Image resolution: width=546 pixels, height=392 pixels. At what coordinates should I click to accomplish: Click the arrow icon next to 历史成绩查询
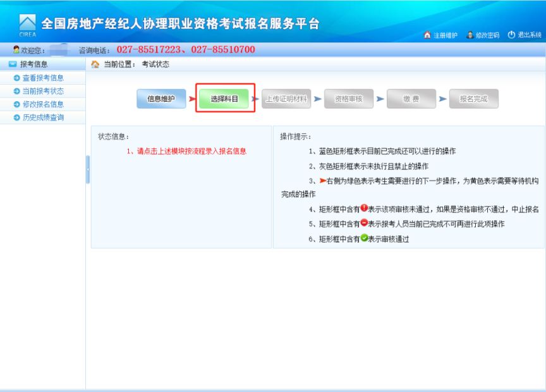(x=16, y=118)
